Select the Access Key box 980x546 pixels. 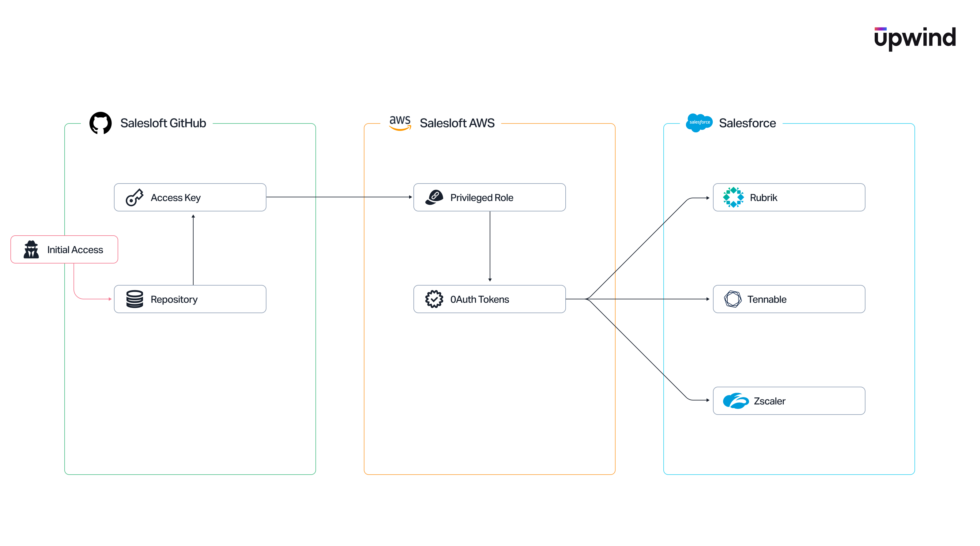coord(190,197)
